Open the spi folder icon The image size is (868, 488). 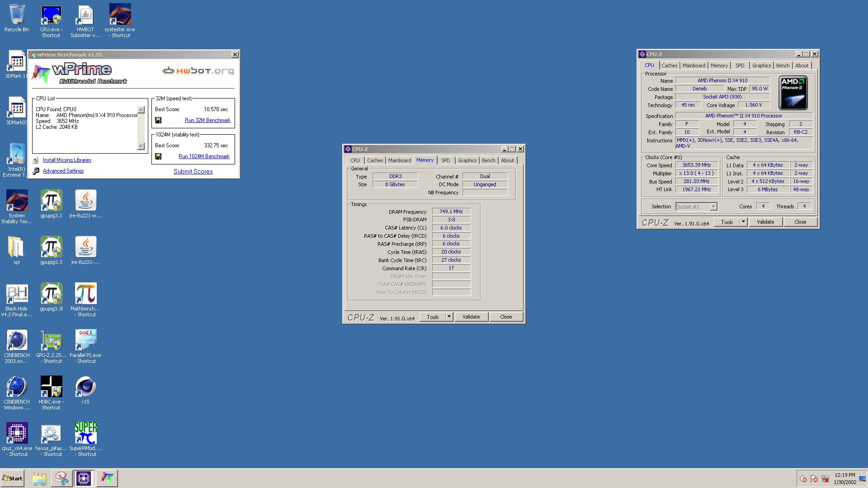click(17, 251)
